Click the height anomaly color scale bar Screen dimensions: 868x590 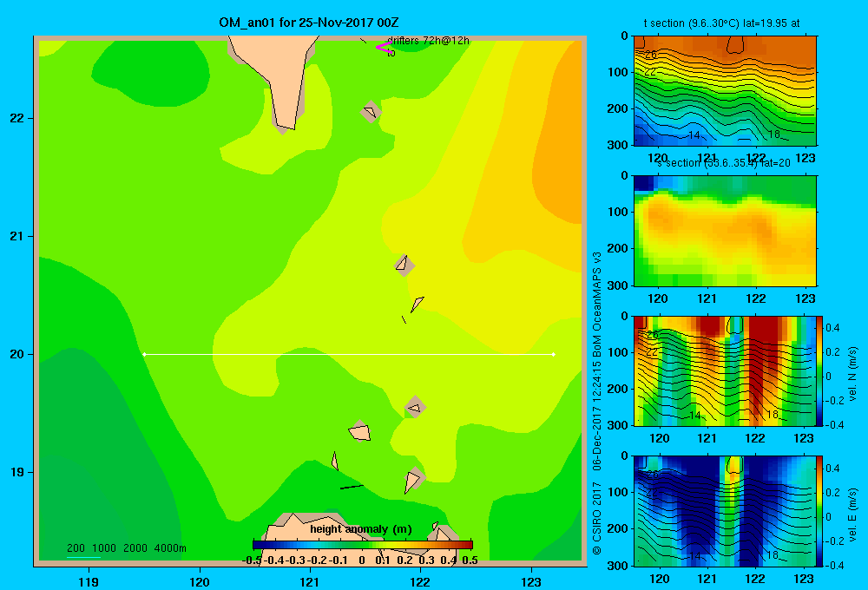(363, 545)
